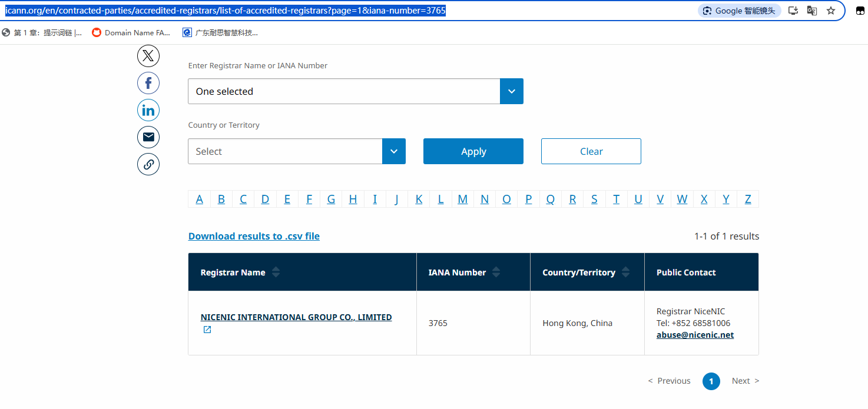The height and width of the screenshot is (409, 868).
Task: Copy page link chain icon
Action: [x=148, y=164]
